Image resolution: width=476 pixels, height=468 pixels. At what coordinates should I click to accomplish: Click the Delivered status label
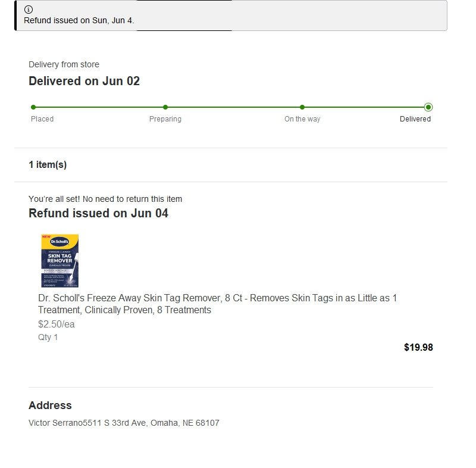(x=415, y=118)
